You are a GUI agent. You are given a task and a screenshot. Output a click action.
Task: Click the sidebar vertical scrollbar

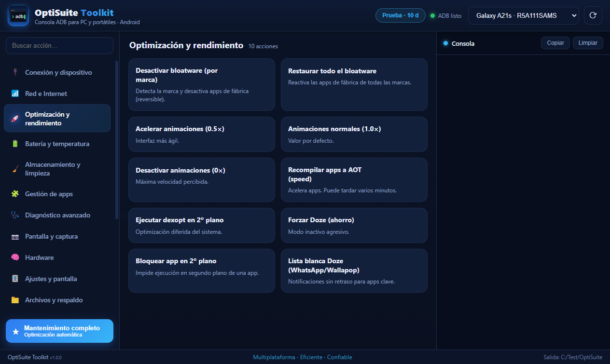pyautogui.click(x=116, y=140)
